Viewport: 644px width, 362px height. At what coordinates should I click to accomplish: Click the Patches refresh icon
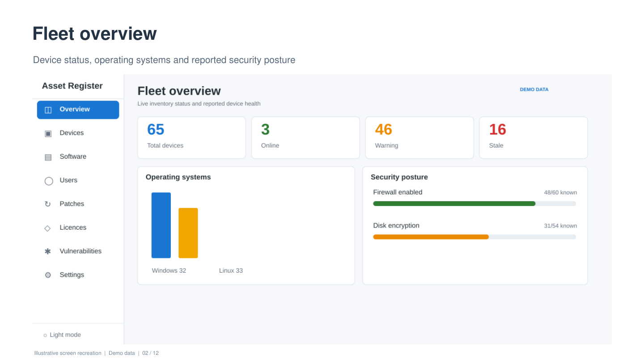pos(48,204)
